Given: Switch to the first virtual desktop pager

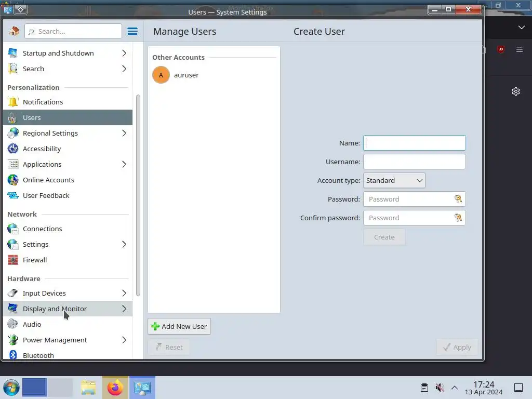Looking at the screenshot, I should click(x=34, y=388).
